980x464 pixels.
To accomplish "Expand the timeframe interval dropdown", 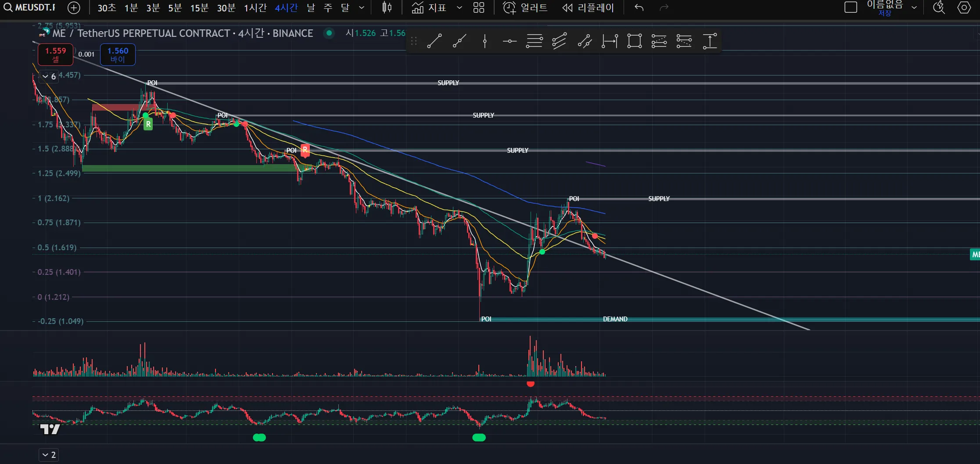I will click(x=362, y=8).
